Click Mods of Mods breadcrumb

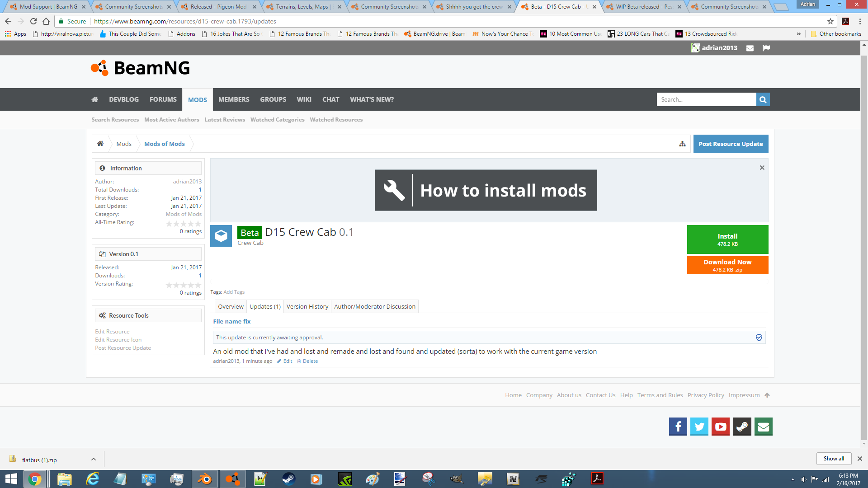[x=165, y=144]
